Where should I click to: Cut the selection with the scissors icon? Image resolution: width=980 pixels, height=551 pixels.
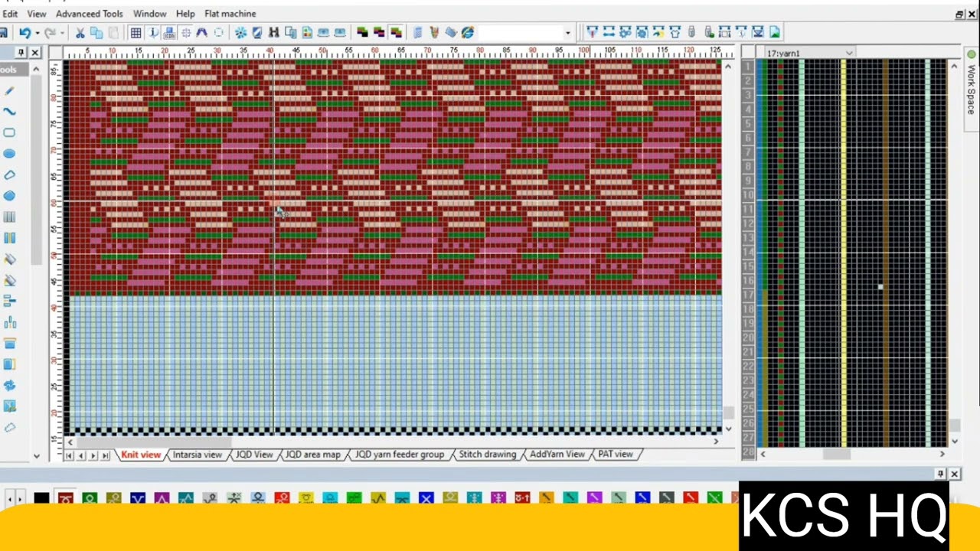coord(80,32)
